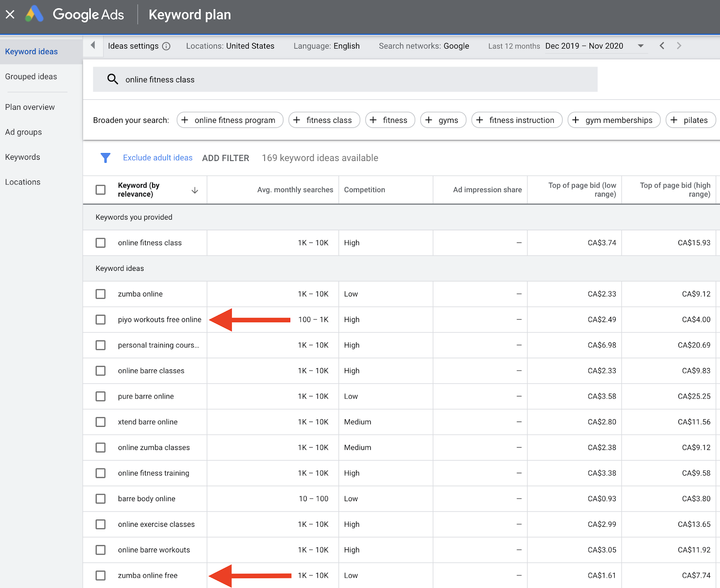Screen dimensions: 720x588
Task: Check the 'barre body online' checkbox
Action: point(100,499)
